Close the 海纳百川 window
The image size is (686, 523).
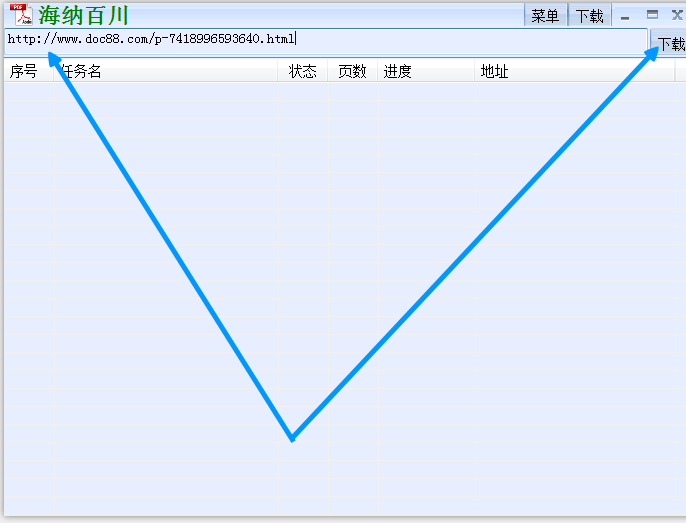(677, 15)
